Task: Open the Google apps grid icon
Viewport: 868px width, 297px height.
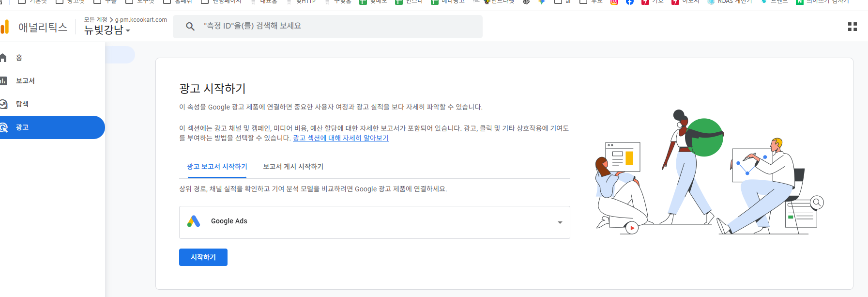Action: 853,27
